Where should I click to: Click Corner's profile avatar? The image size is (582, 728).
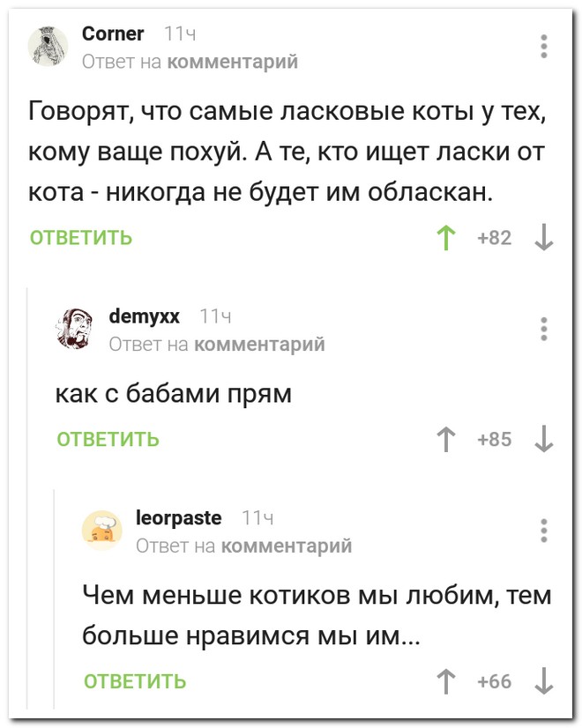point(48,43)
